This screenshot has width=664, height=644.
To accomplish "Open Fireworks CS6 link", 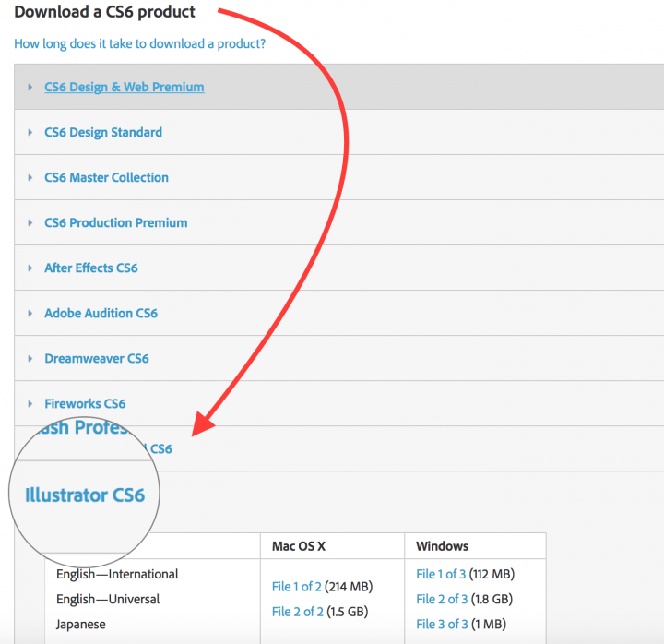I will pyautogui.click(x=85, y=403).
